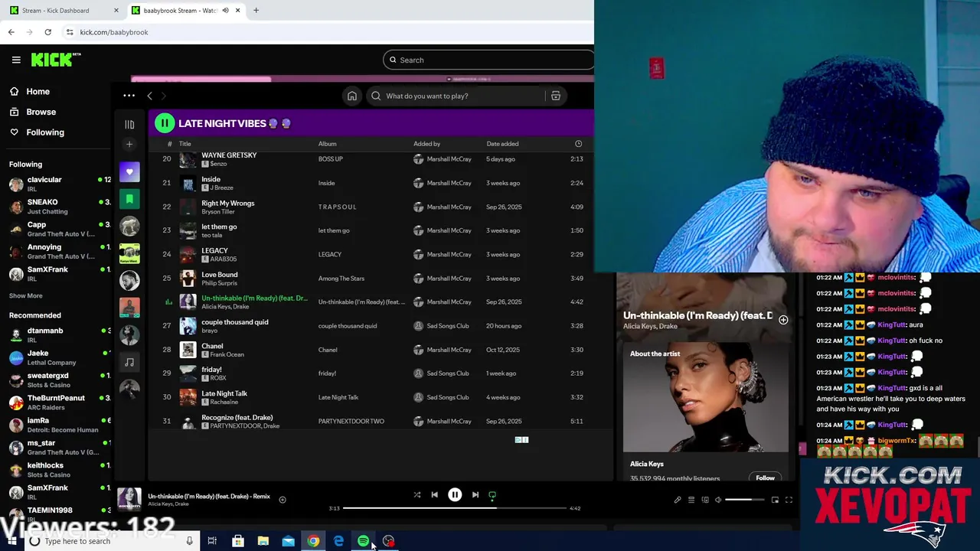The width and height of the screenshot is (980, 551).
Task: Open the play queue icon
Action: [691, 500]
